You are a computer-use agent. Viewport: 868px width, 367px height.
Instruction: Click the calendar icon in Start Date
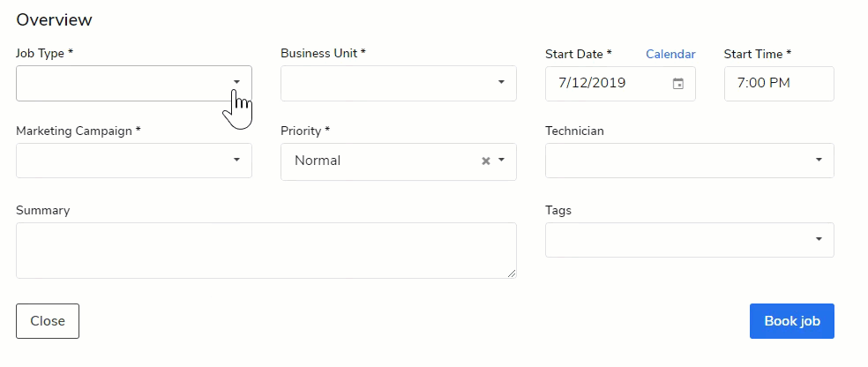click(678, 84)
